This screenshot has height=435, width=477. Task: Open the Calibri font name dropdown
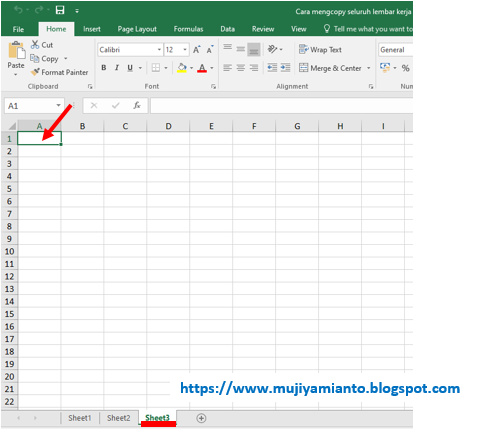pos(159,50)
